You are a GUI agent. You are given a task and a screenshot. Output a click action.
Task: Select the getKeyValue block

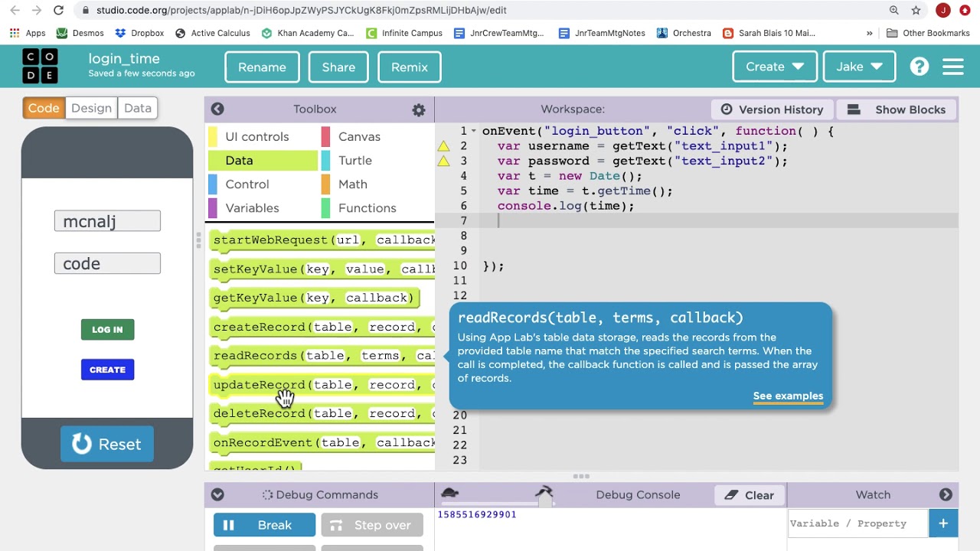coord(315,298)
